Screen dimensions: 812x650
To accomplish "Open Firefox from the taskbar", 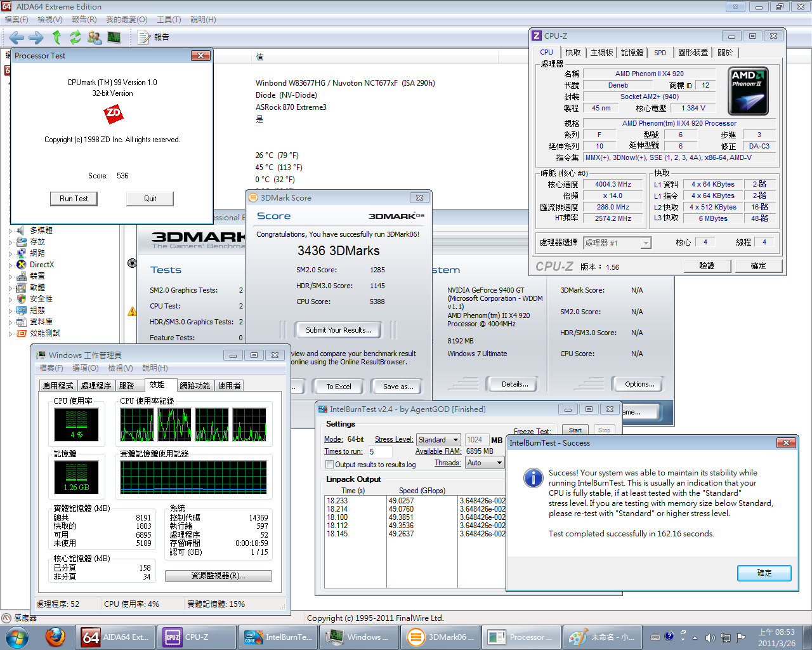I will 55,637.
